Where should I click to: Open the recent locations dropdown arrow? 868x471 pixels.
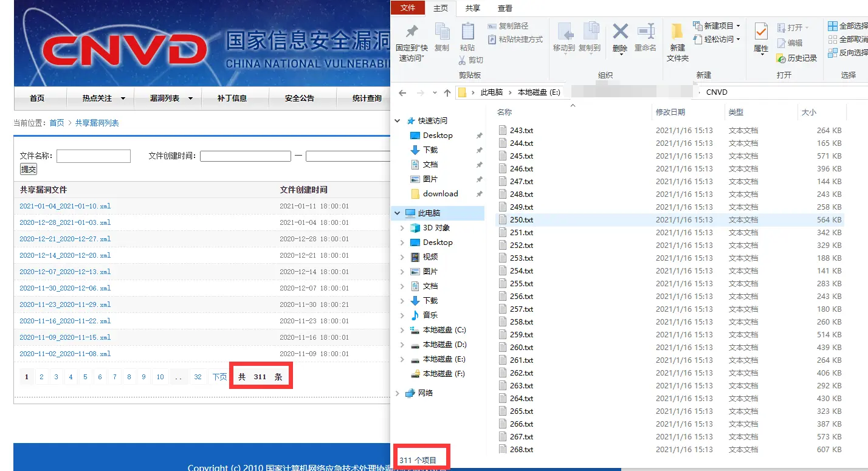click(x=435, y=93)
